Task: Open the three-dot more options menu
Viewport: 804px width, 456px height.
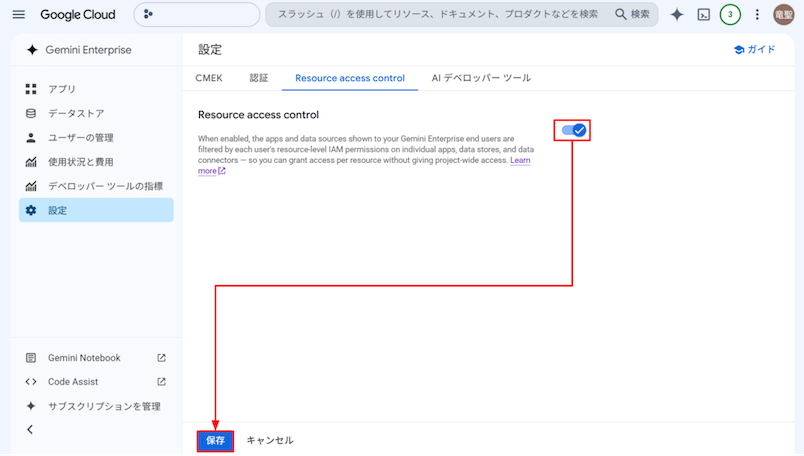Action: [757, 14]
